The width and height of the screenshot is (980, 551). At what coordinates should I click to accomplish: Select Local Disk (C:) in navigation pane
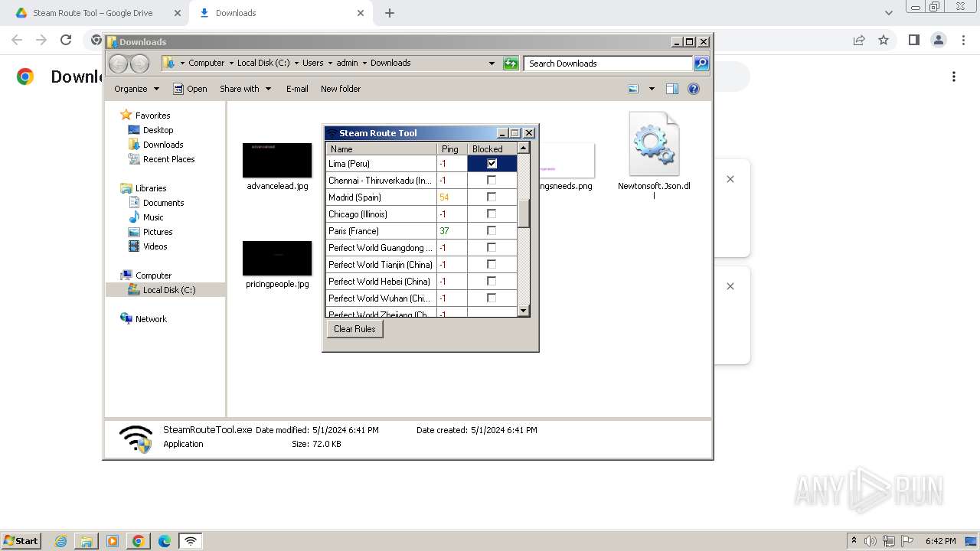[x=168, y=290]
